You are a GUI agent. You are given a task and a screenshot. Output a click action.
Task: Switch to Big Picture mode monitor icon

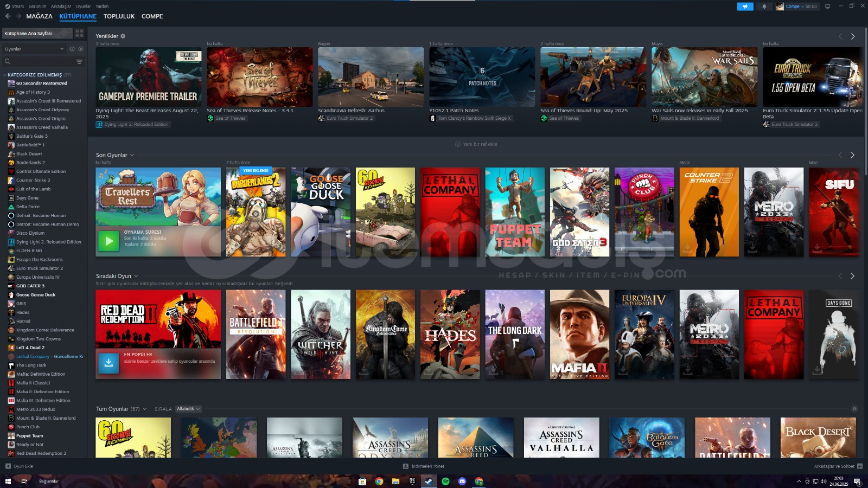(827, 7)
